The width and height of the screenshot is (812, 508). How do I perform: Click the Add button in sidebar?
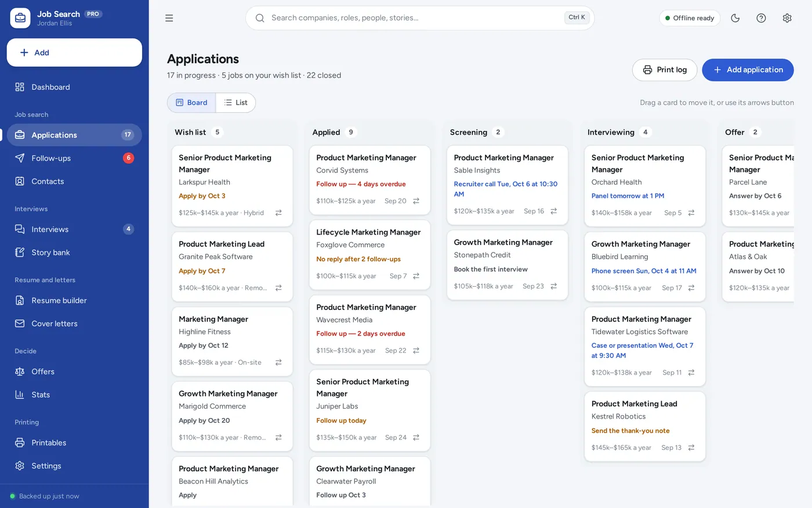[x=74, y=53]
